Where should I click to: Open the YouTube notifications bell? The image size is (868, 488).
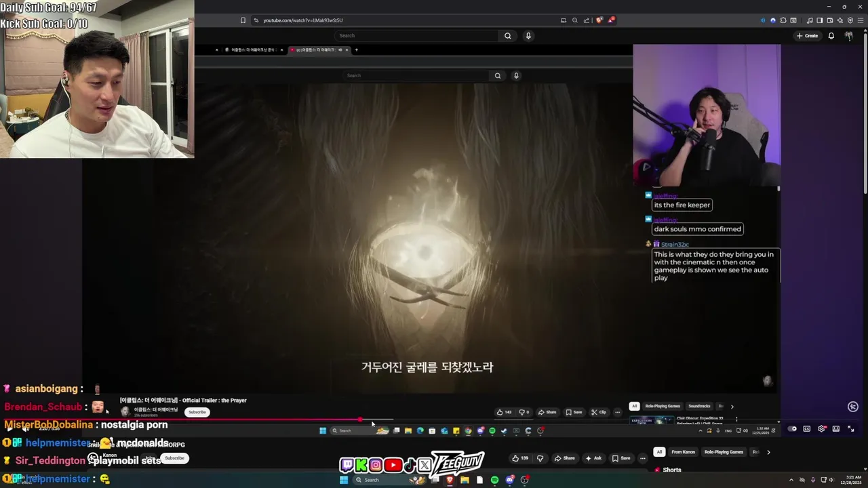pos(831,36)
